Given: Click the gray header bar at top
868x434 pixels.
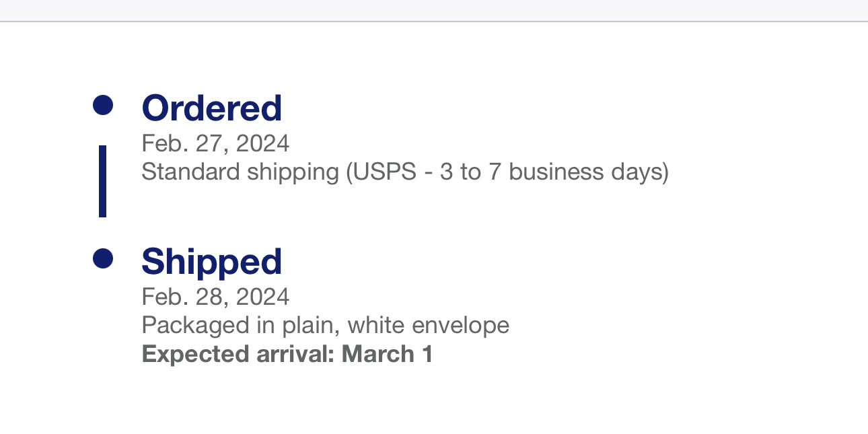Looking at the screenshot, I should pos(434,10).
